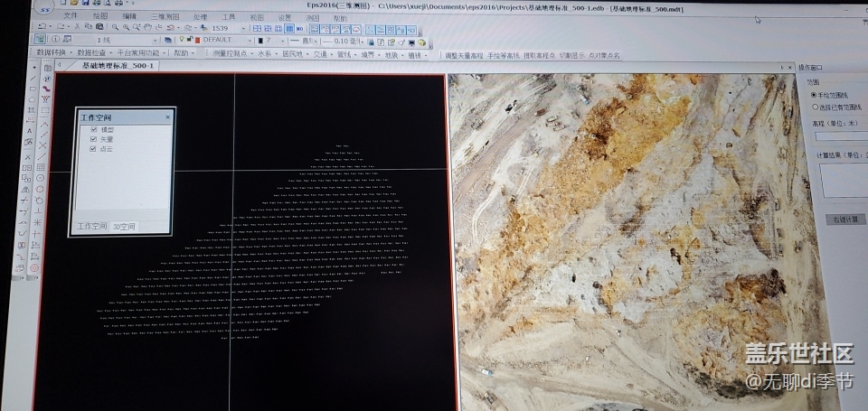Viewport: 868px width, 411px height.
Task: Toggle the 点云 checkbox
Action: coord(93,150)
